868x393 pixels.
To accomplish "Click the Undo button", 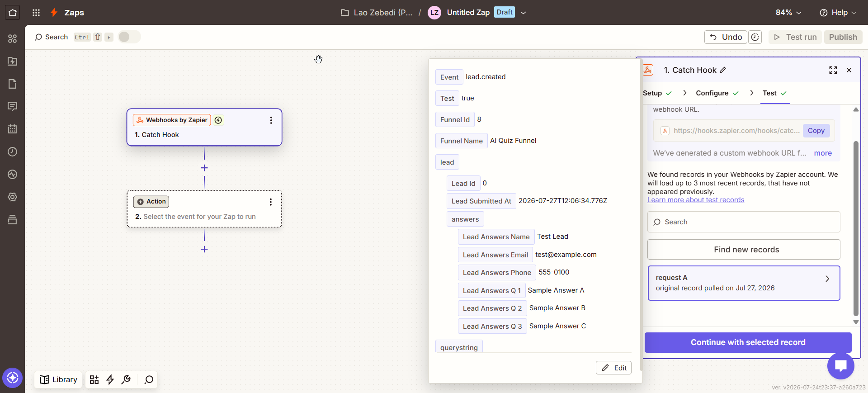I will pyautogui.click(x=726, y=37).
